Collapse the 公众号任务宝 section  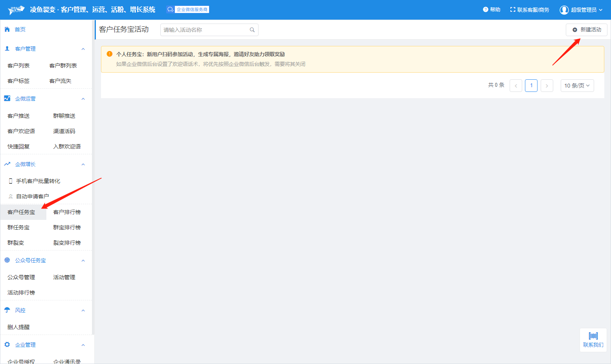point(83,261)
